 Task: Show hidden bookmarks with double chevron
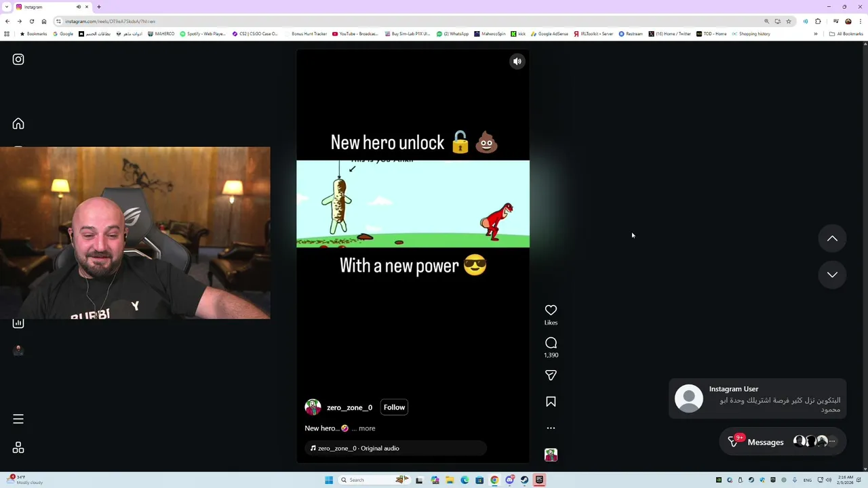tap(816, 34)
